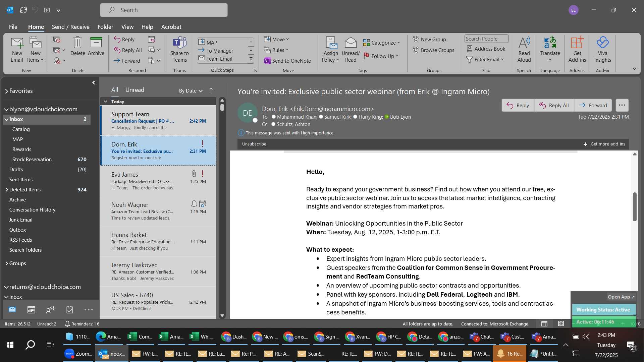Open the By Date sort dropdown
Viewport: 644px width, 362px height.
pyautogui.click(x=191, y=91)
